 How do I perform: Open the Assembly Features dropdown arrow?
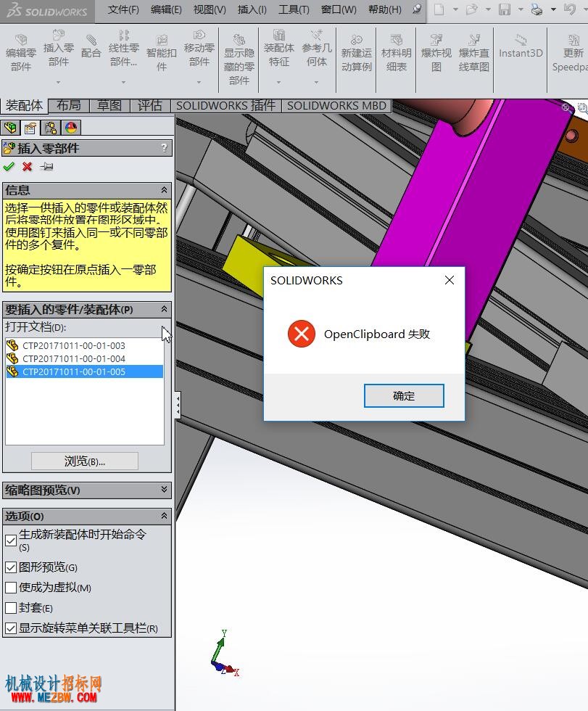pyautogui.click(x=278, y=82)
